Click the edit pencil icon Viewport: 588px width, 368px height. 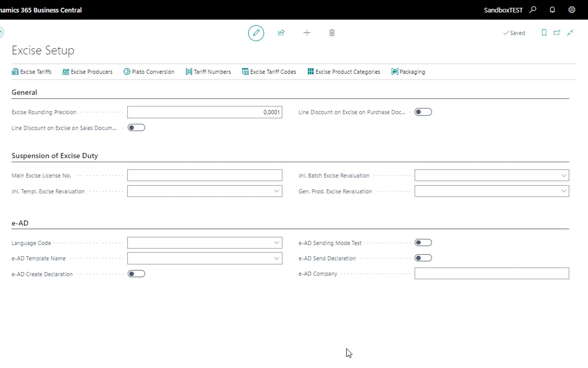(256, 33)
